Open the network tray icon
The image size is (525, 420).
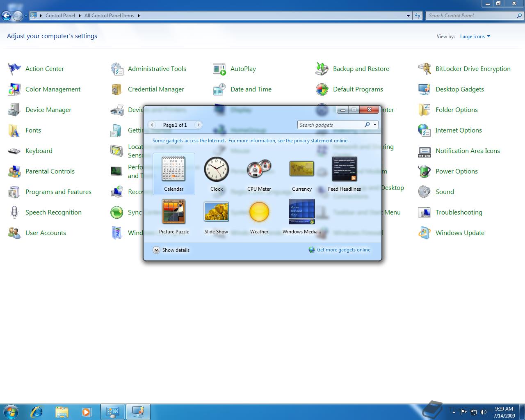(x=474, y=412)
